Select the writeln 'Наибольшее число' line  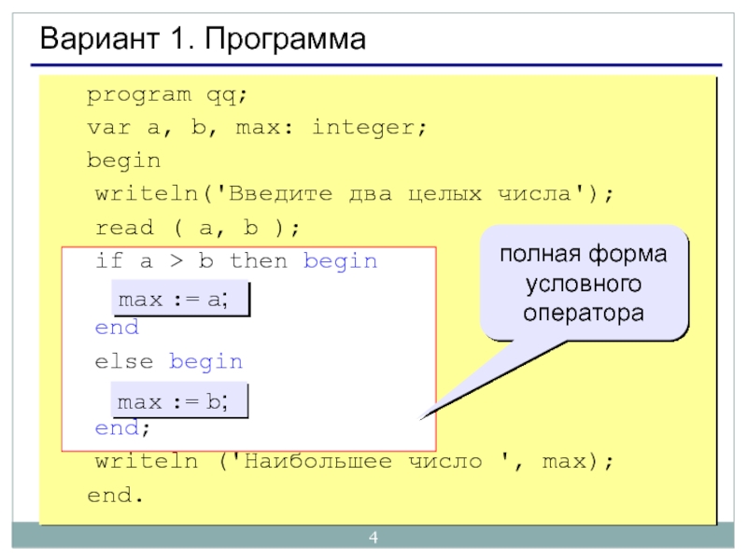[355, 462]
